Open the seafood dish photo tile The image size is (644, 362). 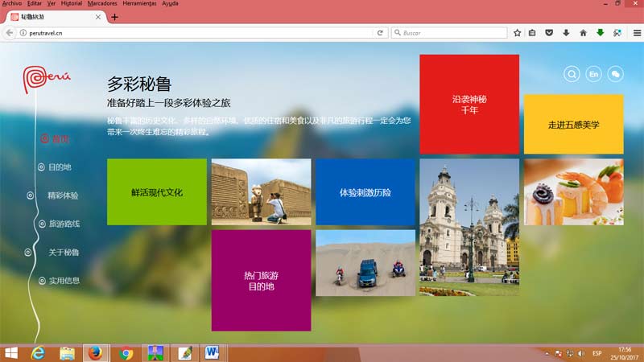(574, 192)
